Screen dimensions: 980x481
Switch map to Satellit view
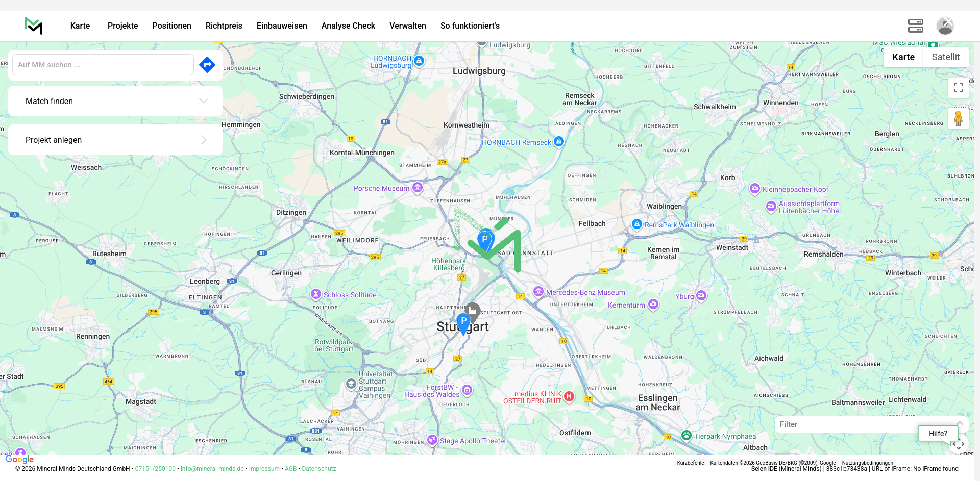pyautogui.click(x=945, y=57)
